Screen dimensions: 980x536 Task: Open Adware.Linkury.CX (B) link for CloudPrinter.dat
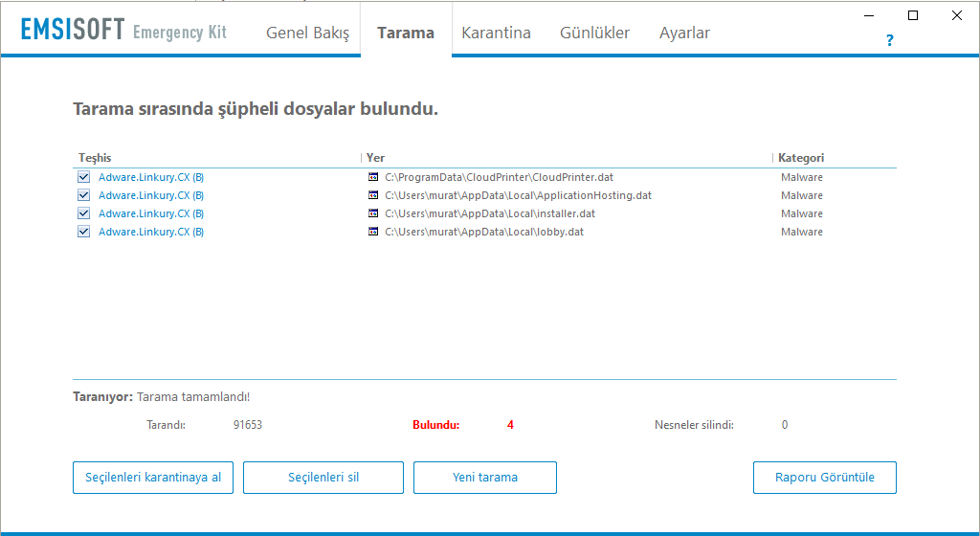click(x=151, y=177)
